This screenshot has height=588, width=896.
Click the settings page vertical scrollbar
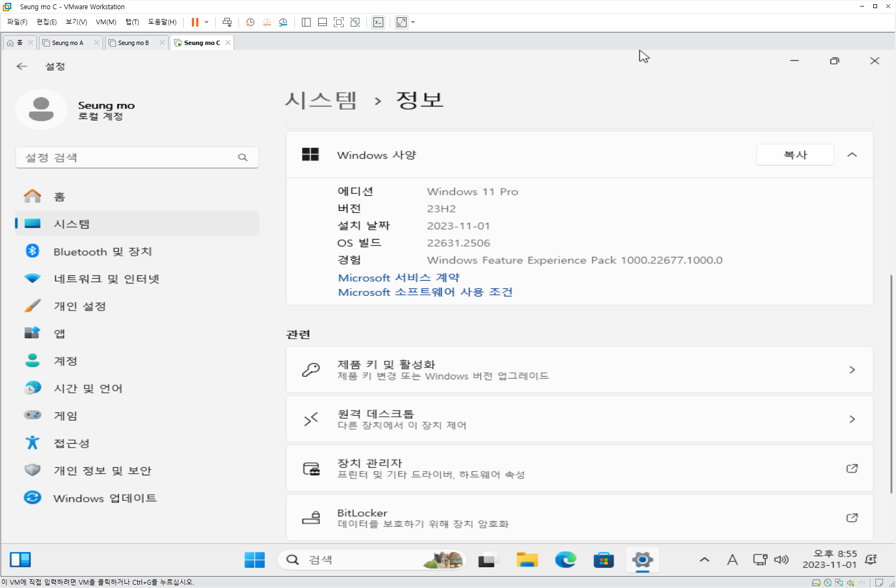(891, 384)
